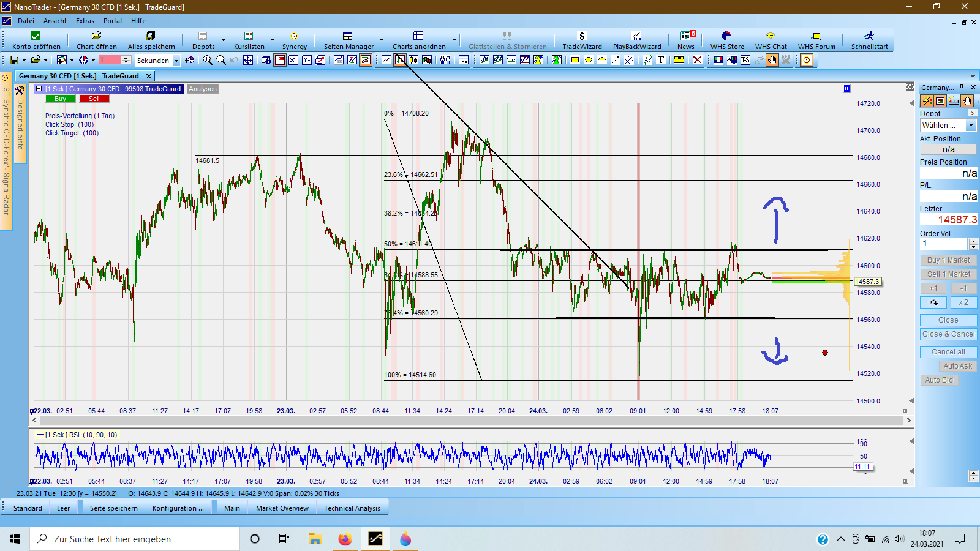This screenshot has height=551, width=980.
Task: Click the red X delete drawings icon
Action: [x=697, y=60]
